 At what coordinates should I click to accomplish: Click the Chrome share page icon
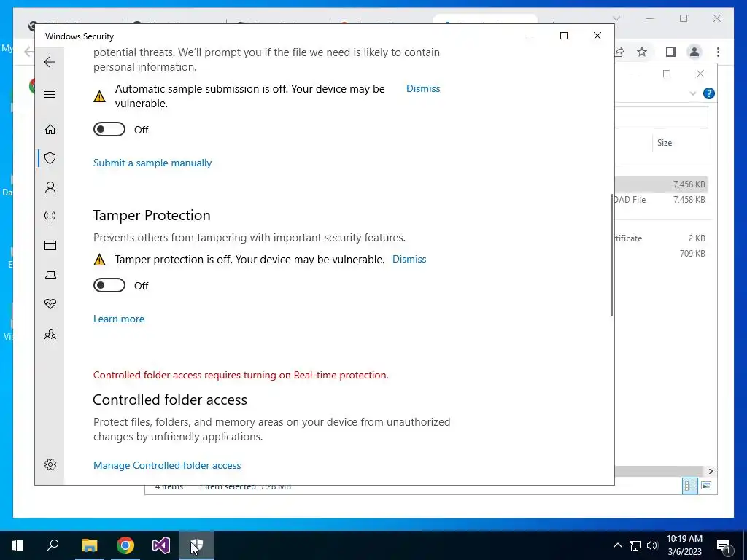pos(619,52)
